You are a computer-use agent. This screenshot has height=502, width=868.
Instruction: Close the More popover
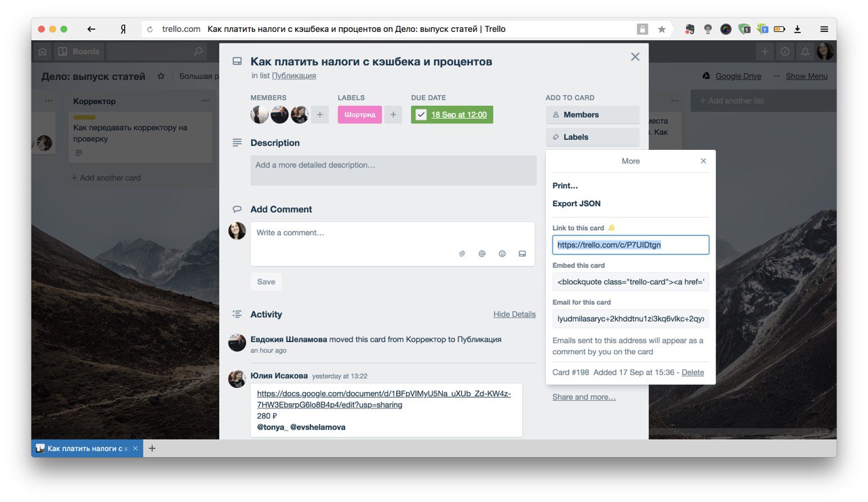point(703,161)
